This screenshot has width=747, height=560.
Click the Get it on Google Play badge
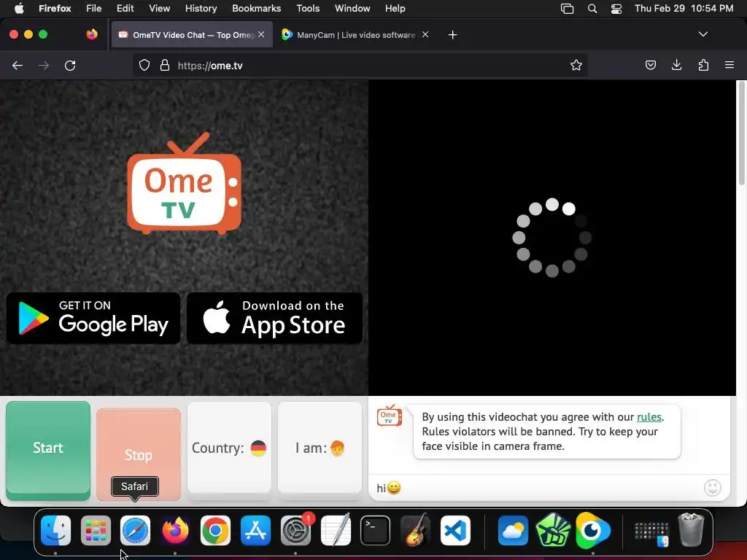pos(93,318)
